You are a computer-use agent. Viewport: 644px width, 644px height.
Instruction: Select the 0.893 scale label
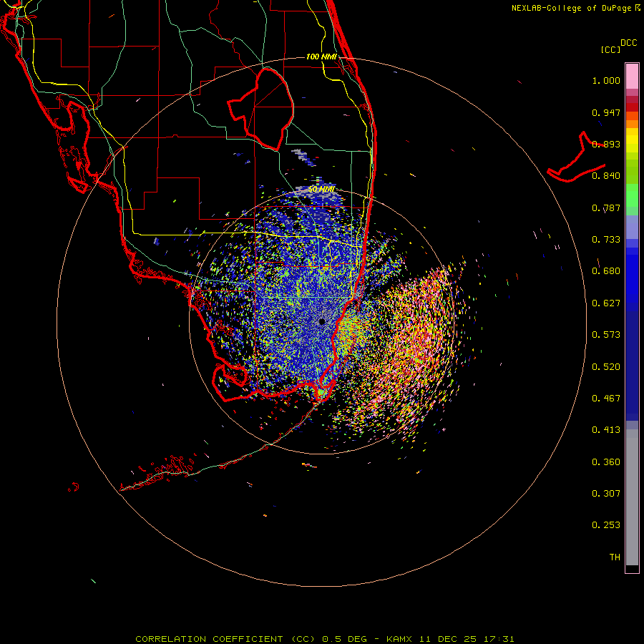[606, 144]
